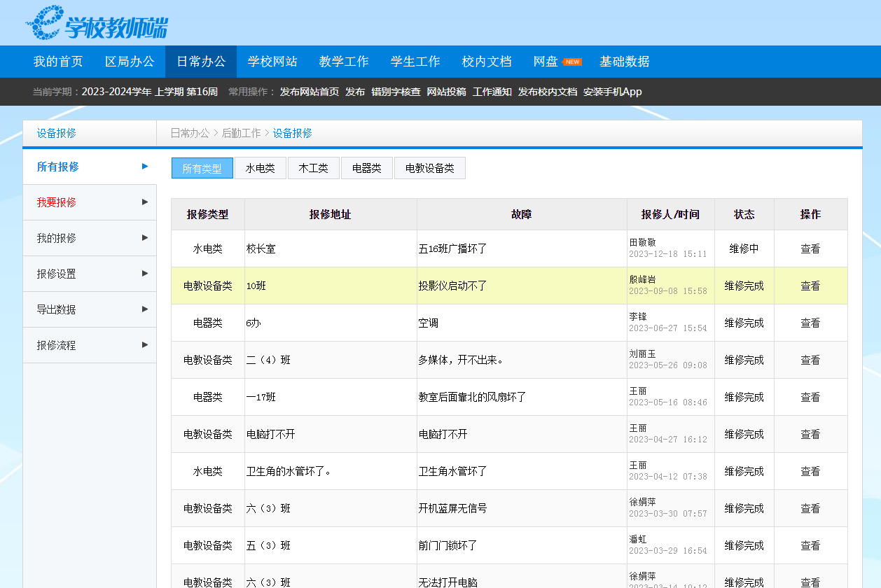Click the fault text 教室后面靠北的风扇坏了

coord(472,397)
